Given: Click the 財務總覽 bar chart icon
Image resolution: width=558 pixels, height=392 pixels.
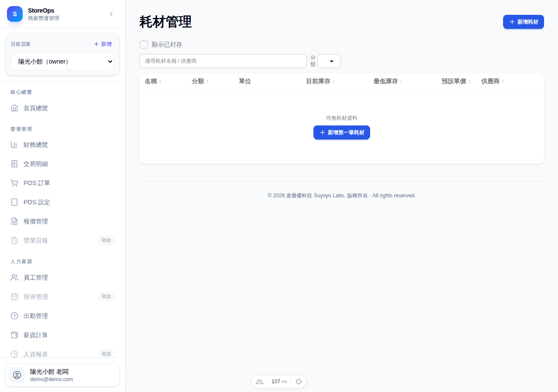Looking at the screenshot, I should point(14,145).
